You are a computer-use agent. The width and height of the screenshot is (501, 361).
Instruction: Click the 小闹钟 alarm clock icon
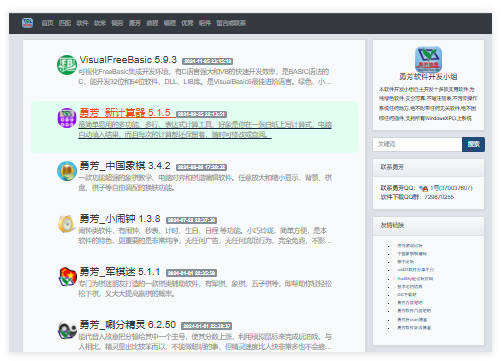[x=67, y=224]
